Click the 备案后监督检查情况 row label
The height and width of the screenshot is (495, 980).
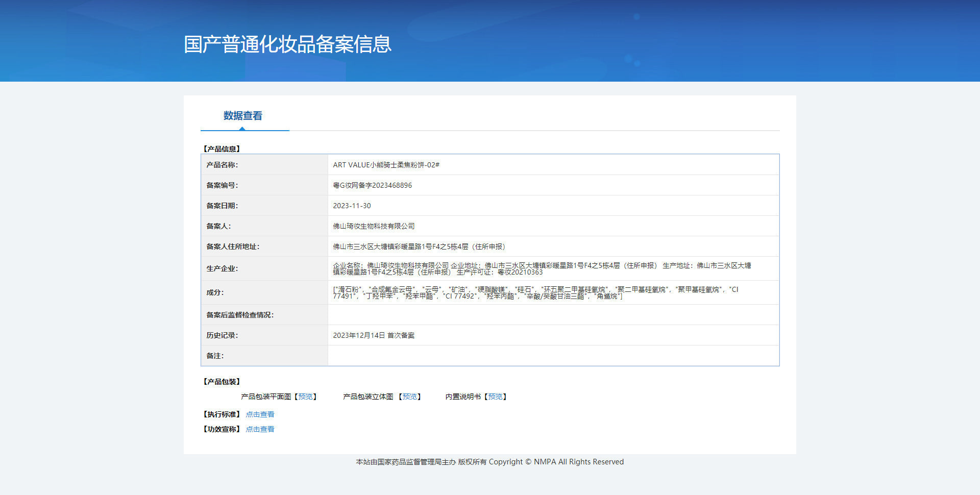point(240,315)
